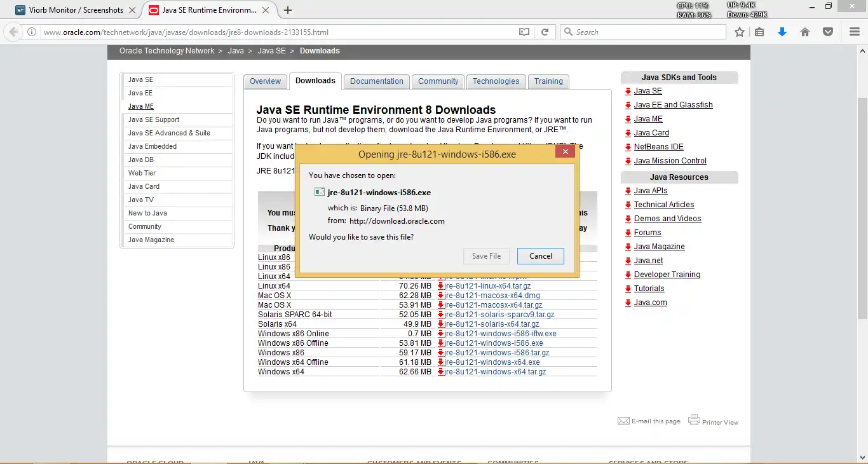Select the "Solaris SPARC 64-bit" table cell
868x464 pixels.
[295, 315]
